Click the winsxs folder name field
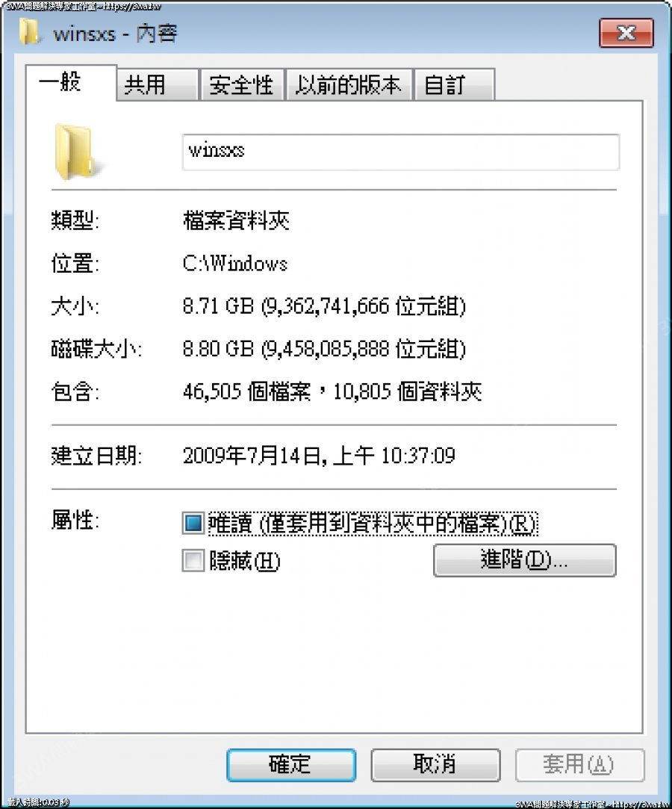This screenshot has width=672, height=809. 401,152
